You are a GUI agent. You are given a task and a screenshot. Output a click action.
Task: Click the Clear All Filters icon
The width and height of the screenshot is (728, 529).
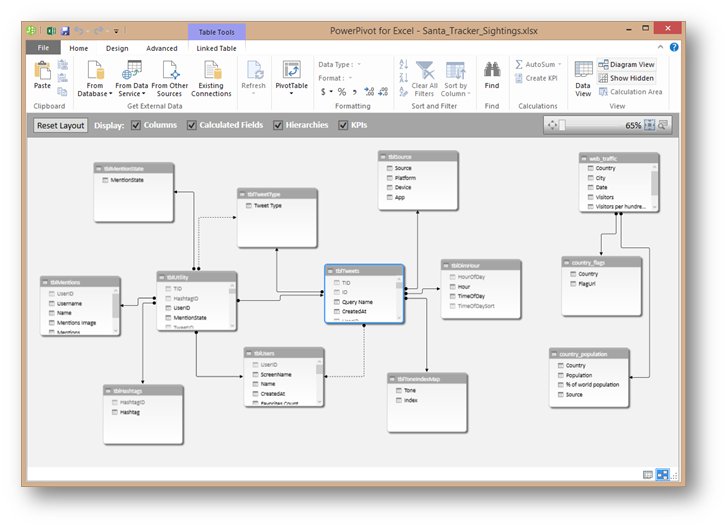tap(425, 70)
